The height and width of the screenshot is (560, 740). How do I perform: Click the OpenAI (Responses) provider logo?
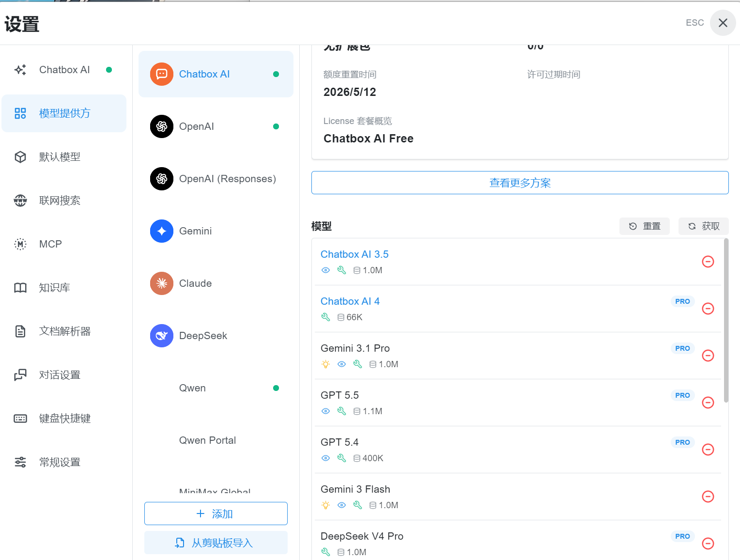(162, 179)
